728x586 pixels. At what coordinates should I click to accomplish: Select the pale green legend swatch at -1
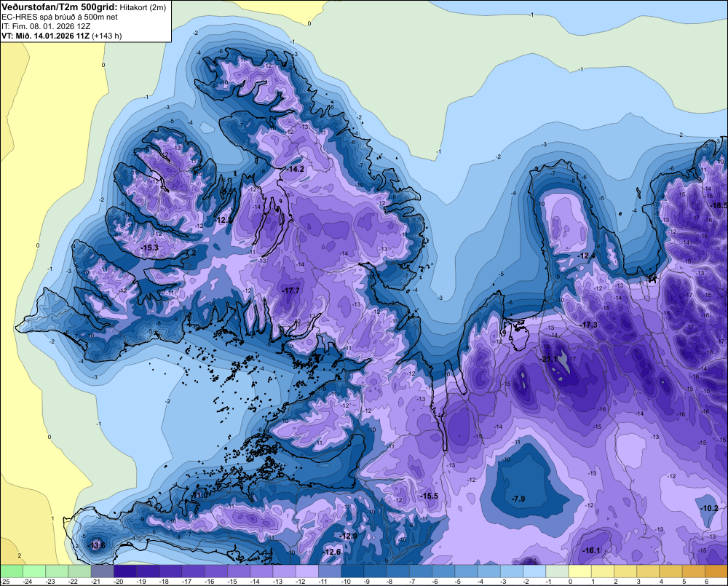(557, 571)
